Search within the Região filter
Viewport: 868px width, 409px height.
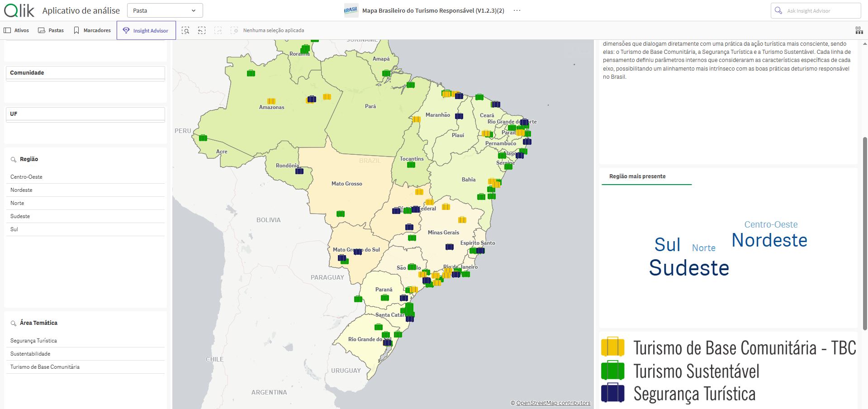[x=14, y=159]
